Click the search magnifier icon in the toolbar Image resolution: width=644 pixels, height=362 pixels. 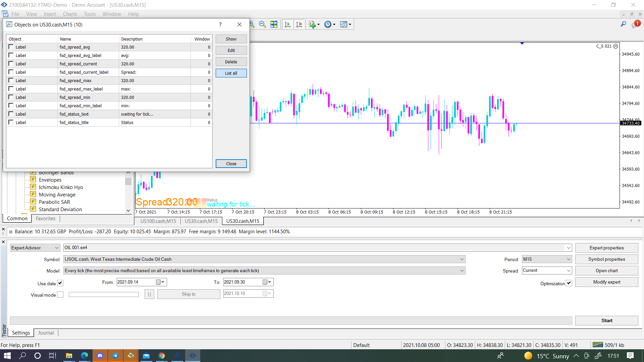click(623, 24)
